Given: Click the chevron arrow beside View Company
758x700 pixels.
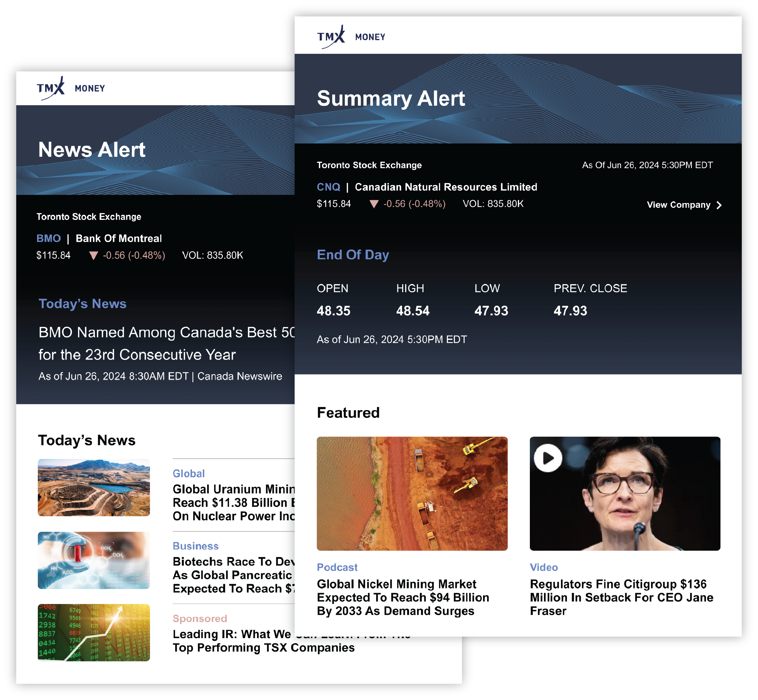Looking at the screenshot, I should click(719, 205).
